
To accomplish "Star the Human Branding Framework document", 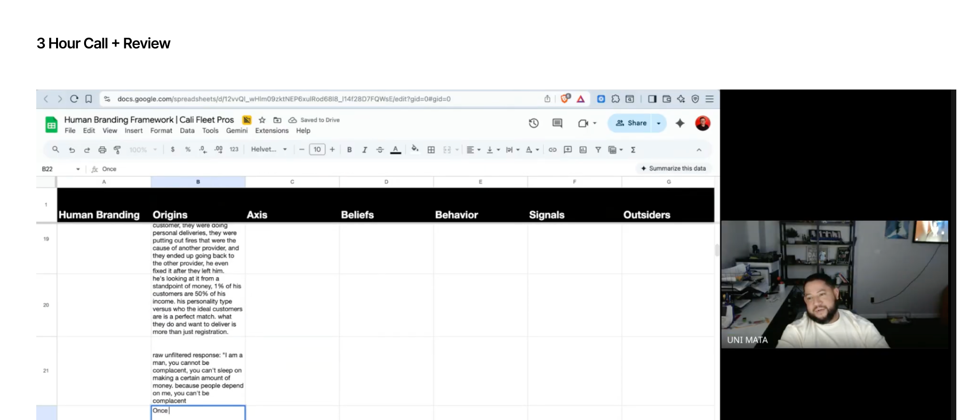I will [262, 120].
